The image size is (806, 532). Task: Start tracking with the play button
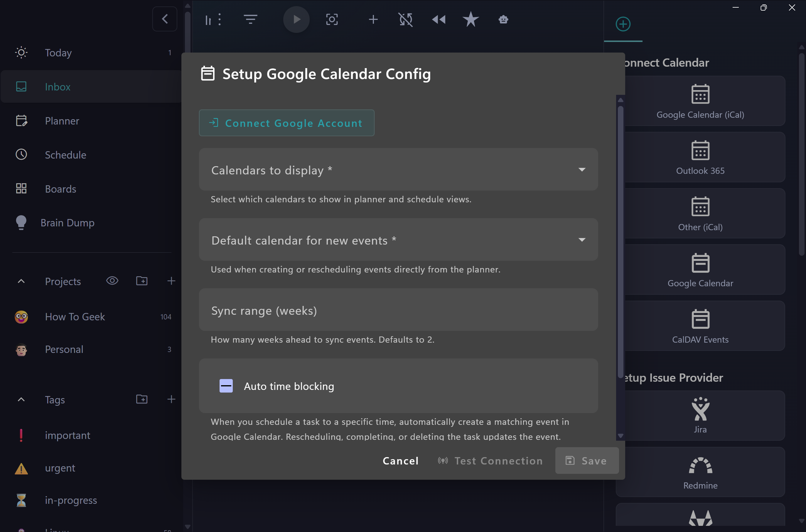296,19
